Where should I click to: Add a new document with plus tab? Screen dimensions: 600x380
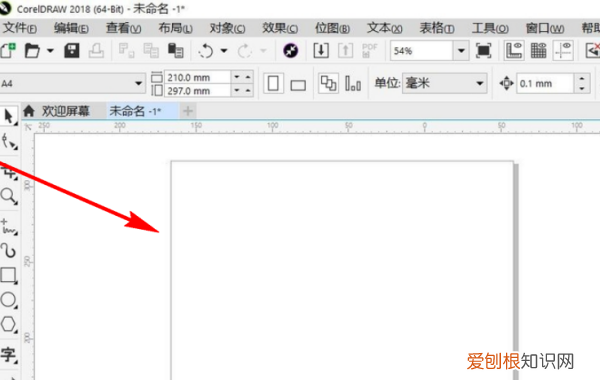[x=188, y=111]
